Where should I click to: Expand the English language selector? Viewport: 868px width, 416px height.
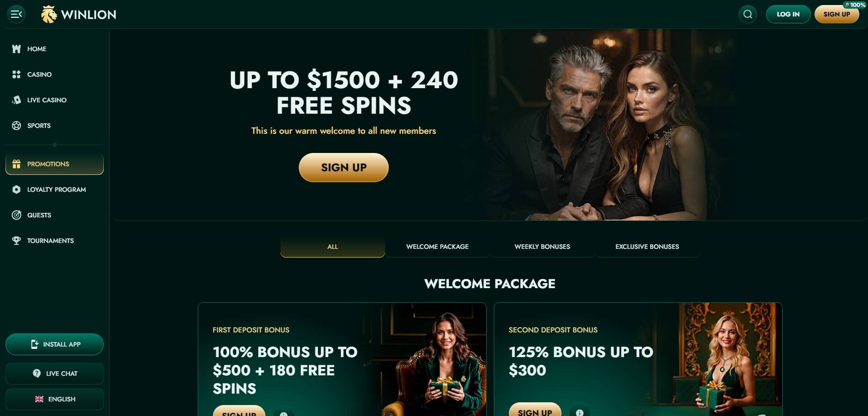click(x=54, y=399)
